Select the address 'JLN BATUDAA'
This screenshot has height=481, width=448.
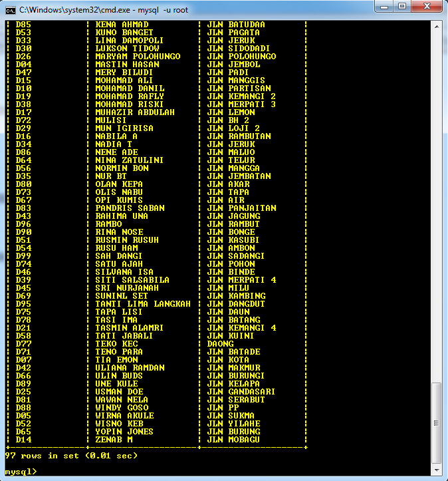coord(236,25)
